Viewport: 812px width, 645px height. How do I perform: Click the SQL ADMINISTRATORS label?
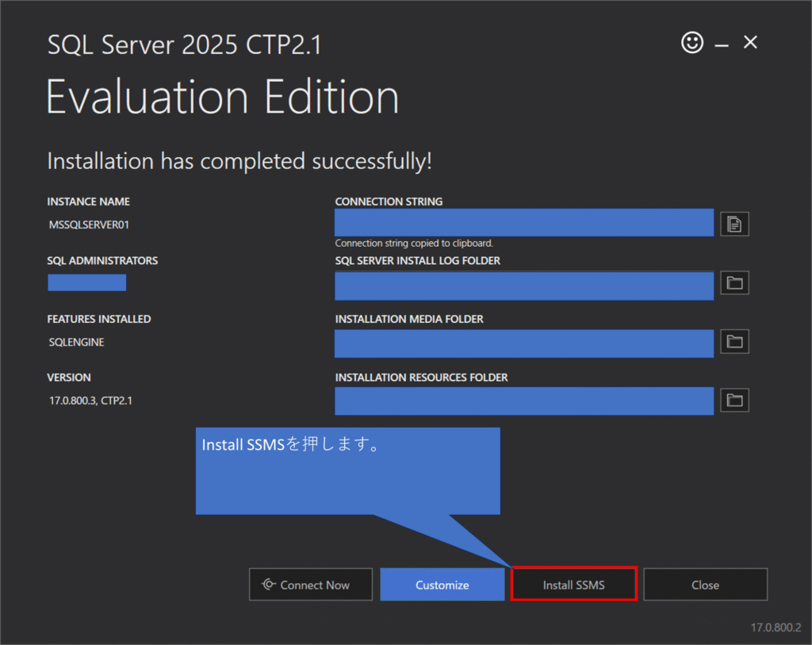pyautogui.click(x=102, y=260)
